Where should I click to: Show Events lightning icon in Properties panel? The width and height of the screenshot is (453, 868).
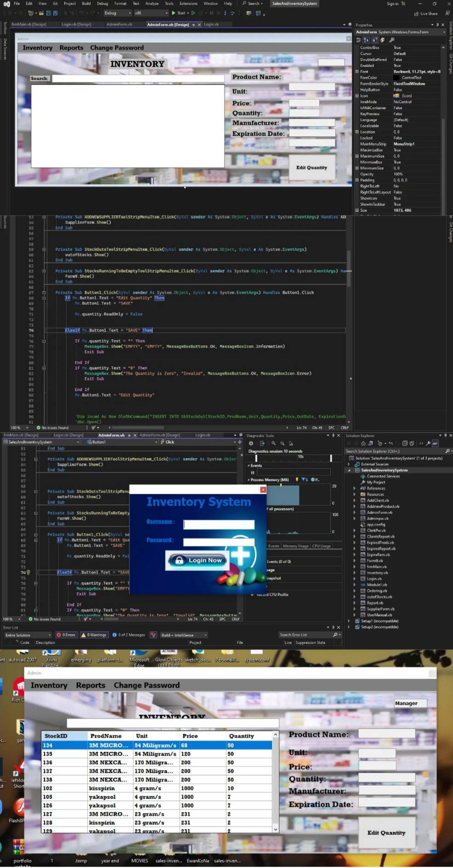383,40
